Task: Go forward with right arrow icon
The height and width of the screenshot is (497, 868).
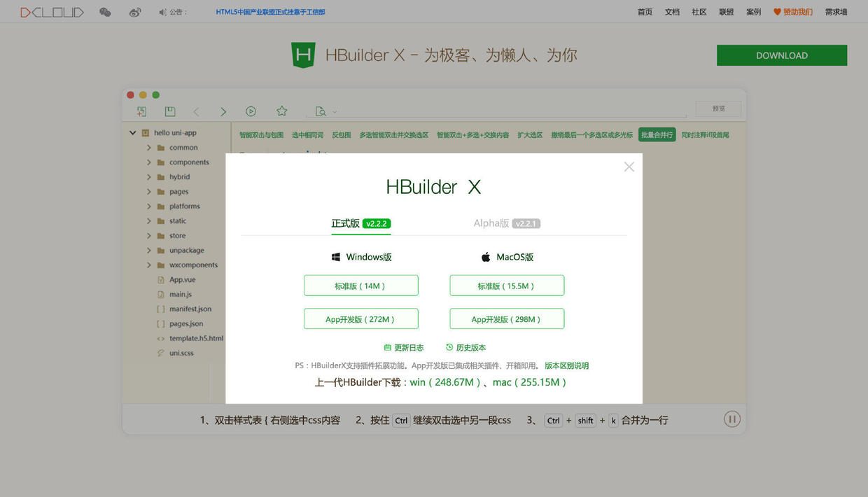Action: [223, 111]
